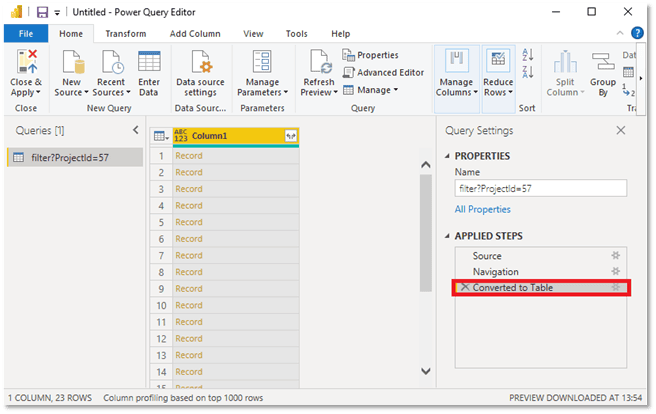Switch to the Home tab

coord(71,33)
